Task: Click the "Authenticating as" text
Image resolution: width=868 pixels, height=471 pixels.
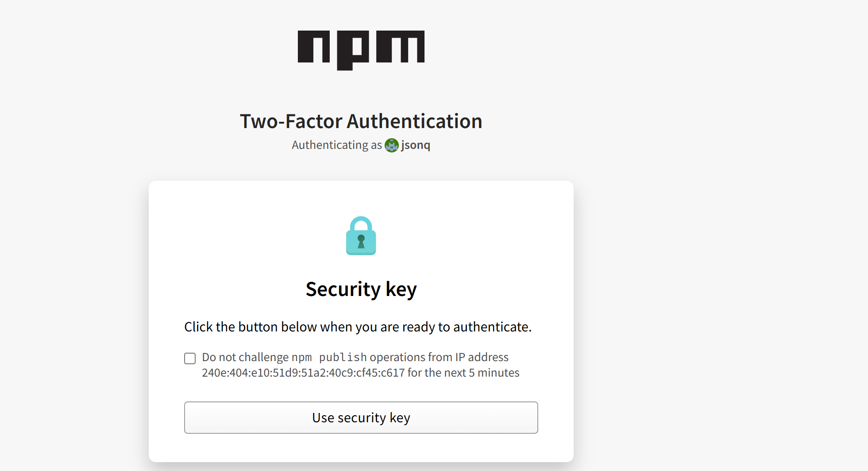Action: tap(336, 145)
